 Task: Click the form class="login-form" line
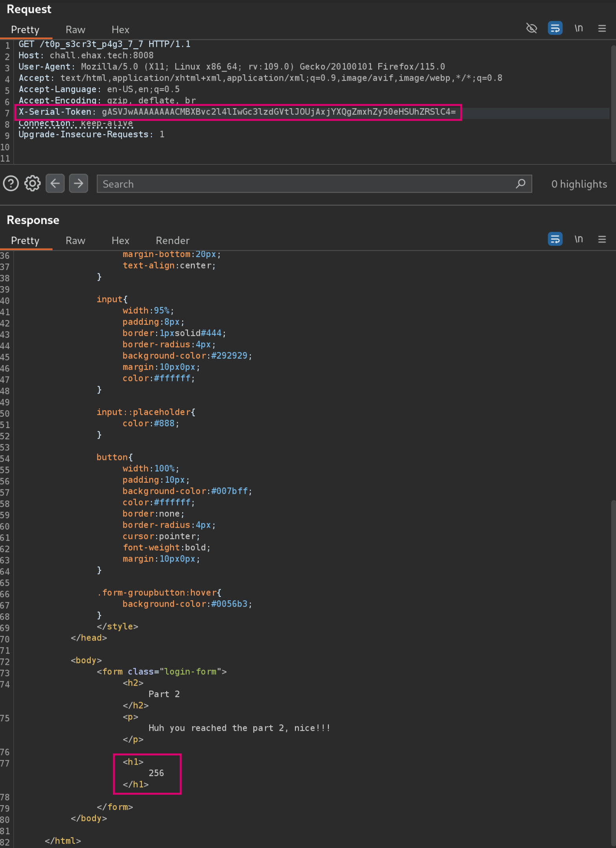tap(161, 671)
